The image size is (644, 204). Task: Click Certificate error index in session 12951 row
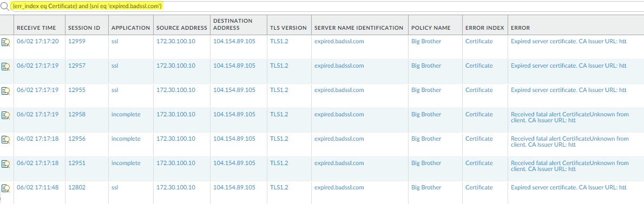point(479,163)
